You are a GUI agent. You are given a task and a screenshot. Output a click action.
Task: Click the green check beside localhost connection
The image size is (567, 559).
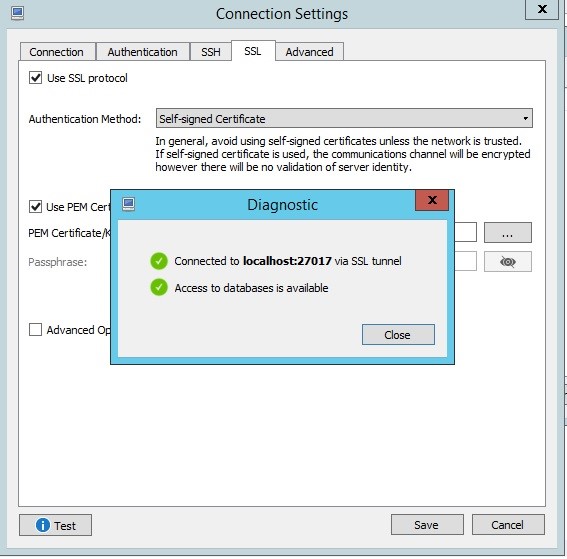(159, 261)
